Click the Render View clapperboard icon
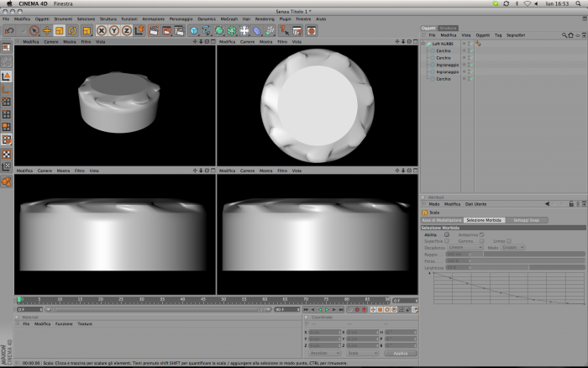The width and height of the screenshot is (588, 368). (154, 31)
